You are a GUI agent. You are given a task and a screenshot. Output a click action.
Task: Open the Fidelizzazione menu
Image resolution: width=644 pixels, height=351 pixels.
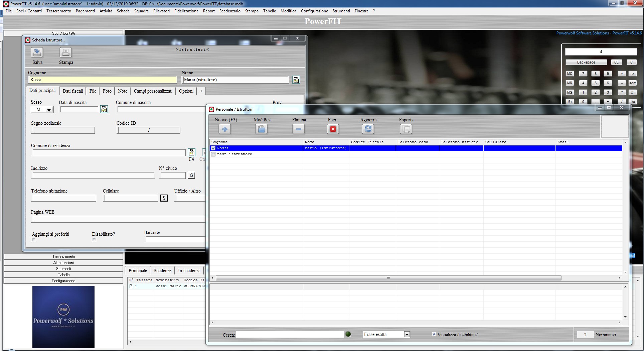(x=186, y=11)
